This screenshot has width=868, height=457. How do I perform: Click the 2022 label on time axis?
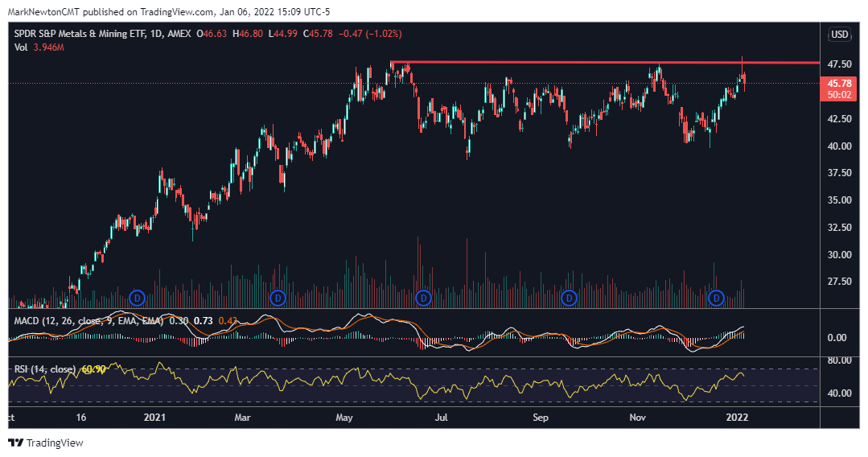pyautogui.click(x=737, y=418)
